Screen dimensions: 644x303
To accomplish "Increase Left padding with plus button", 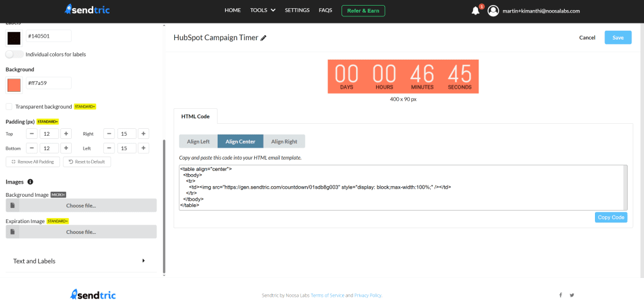I will [x=143, y=148].
